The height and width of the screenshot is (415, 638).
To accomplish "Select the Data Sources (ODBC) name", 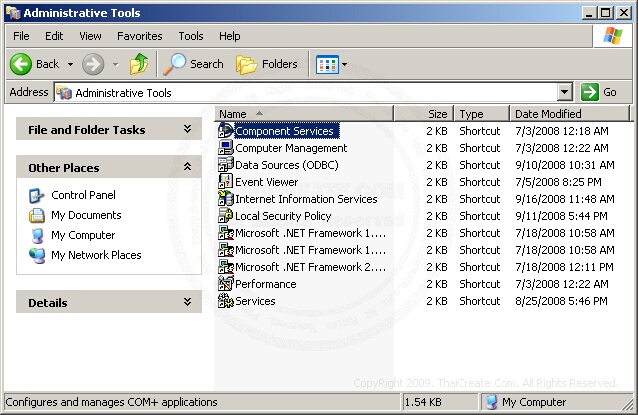I will [287, 165].
